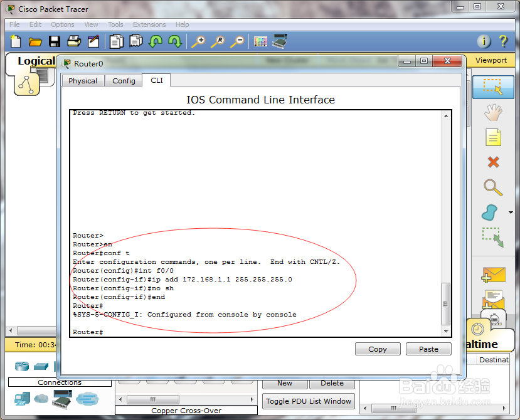Screen dimensions: 520x420
Task: Print using the printer toolbar icon
Action: coord(74,41)
